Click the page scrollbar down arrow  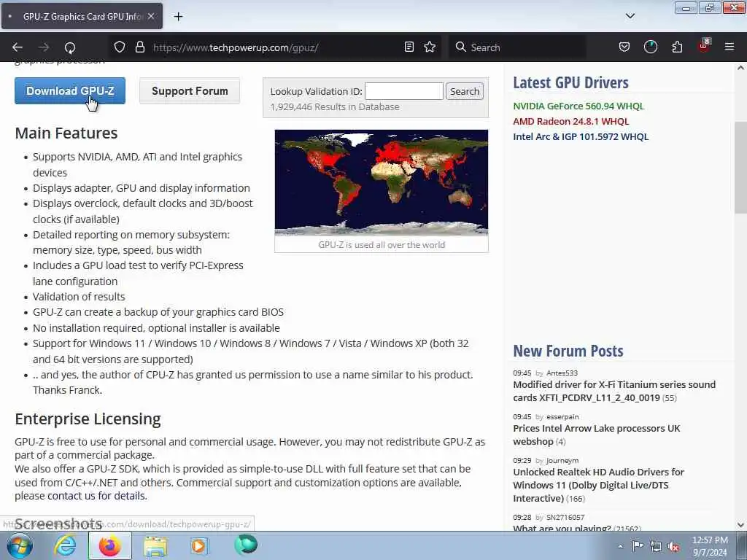click(x=740, y=525)
